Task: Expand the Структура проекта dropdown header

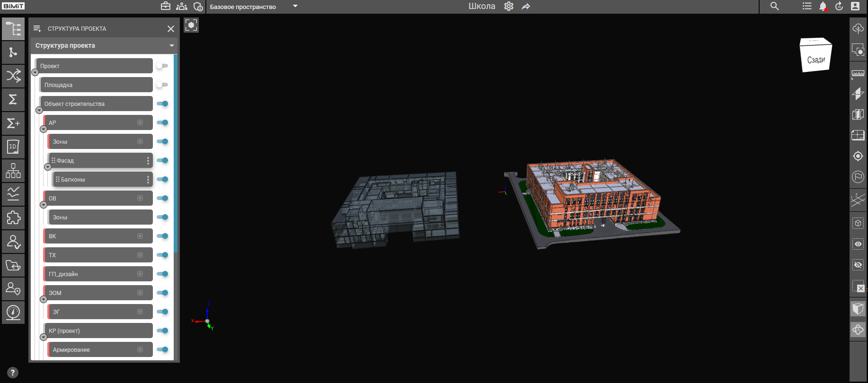Action: tap(171, 46)
